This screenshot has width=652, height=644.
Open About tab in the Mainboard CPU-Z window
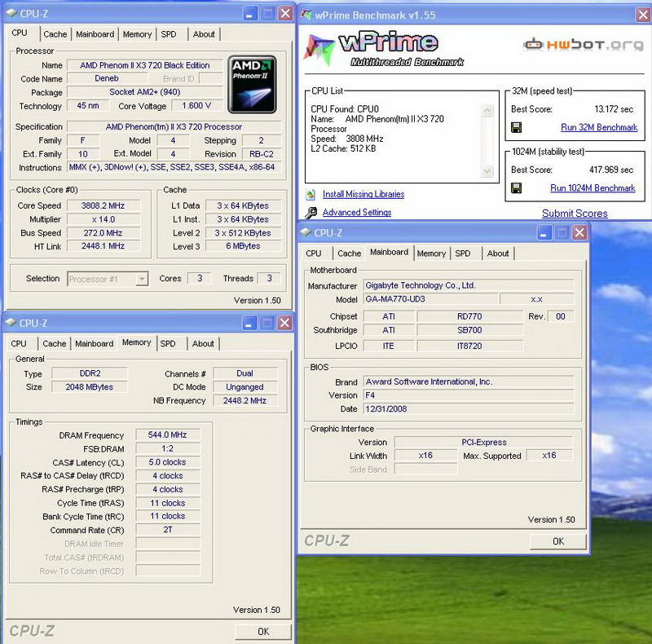coord(498,254)
